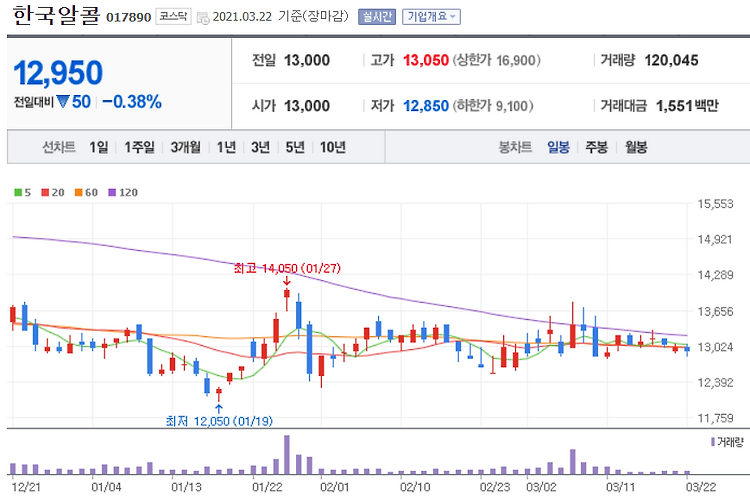Image resolution: width=750 pixels, height=501 pixels.
Task: Click the 최저 12,050 (01/19) low marker
Action: point(219,421)
